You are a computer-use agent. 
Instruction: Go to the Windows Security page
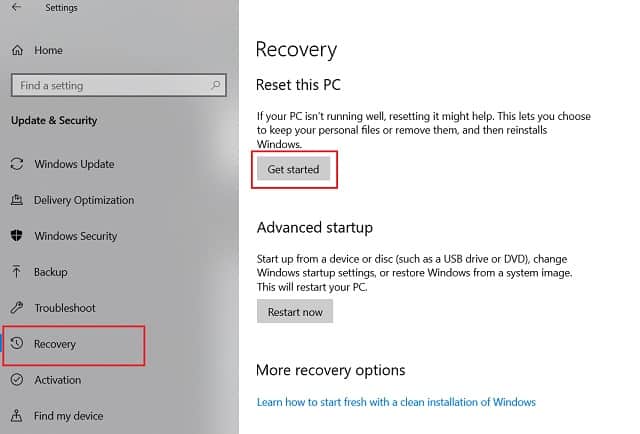(x=76, y=236)
